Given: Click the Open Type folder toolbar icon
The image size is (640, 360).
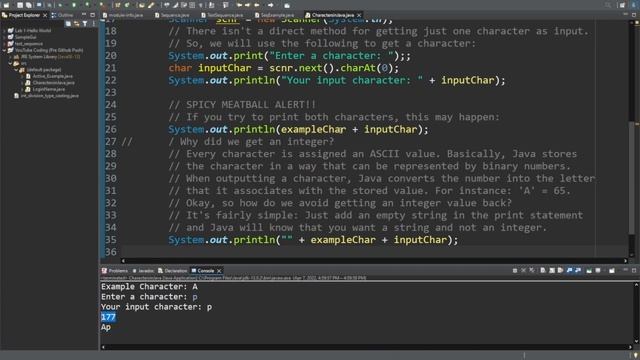Looking at the screenshot, I should tap(141, 5).
